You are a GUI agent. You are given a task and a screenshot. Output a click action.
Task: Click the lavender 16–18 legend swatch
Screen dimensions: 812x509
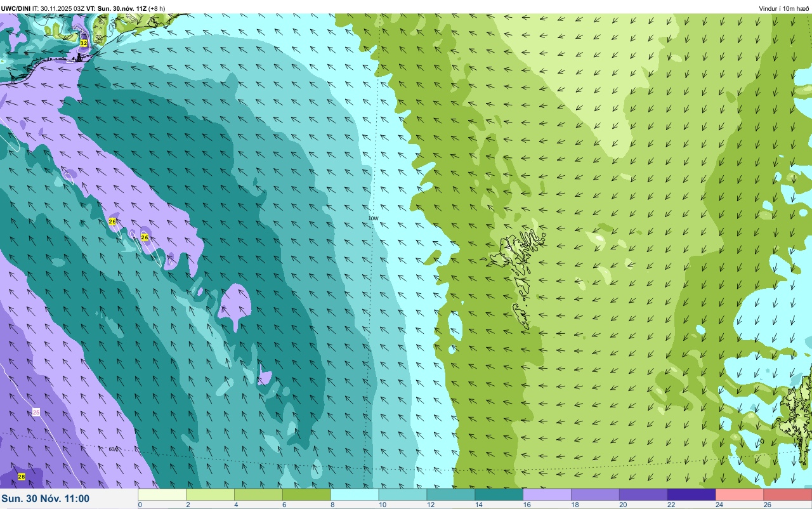point(547,494)
